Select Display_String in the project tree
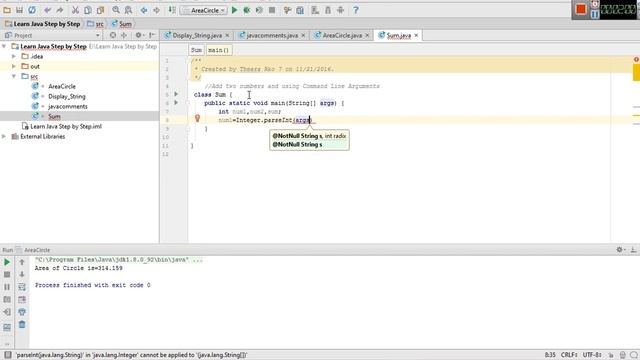 click(67, 96)
